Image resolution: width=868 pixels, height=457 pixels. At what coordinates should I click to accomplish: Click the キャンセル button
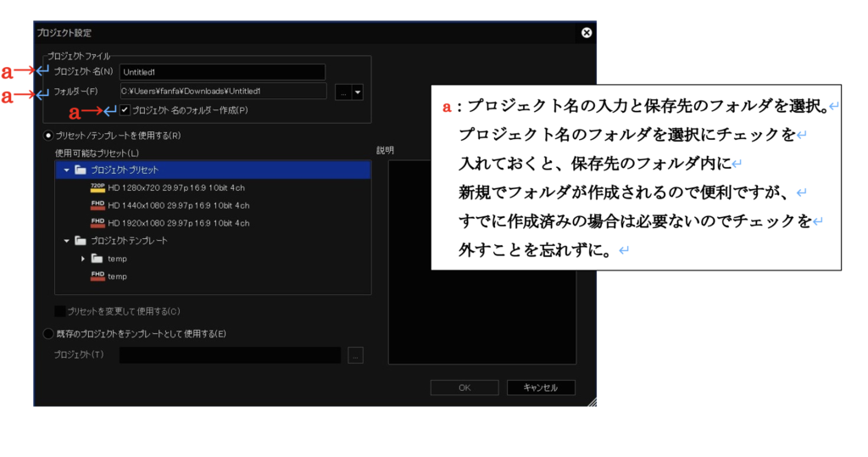point(541,387)
